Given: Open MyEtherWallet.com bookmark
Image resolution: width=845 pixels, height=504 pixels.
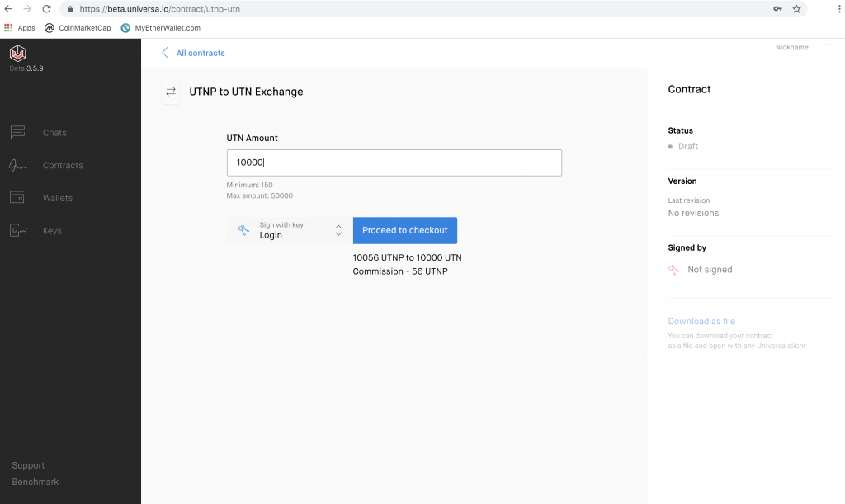Looking at the screenshot, I should [161, 28].
